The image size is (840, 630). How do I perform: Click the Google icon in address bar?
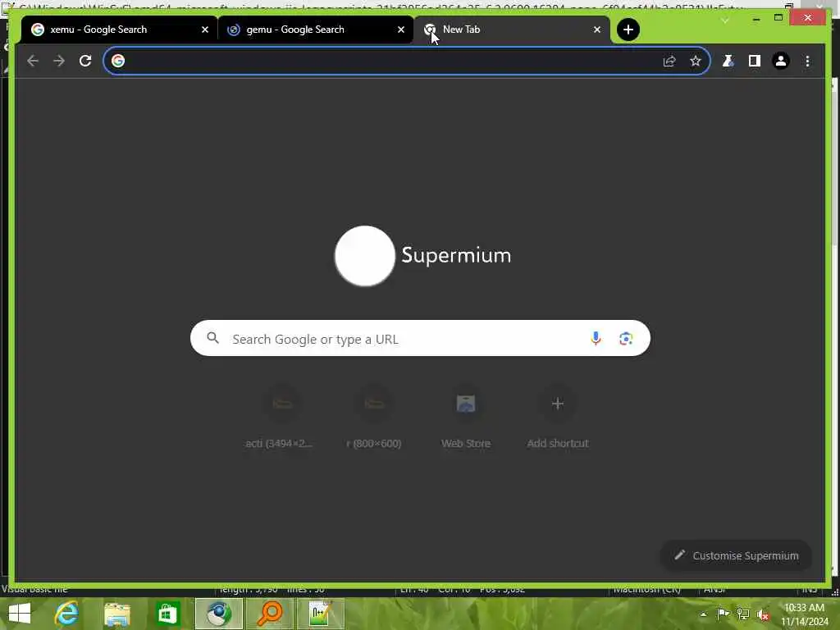pos(118,61)
